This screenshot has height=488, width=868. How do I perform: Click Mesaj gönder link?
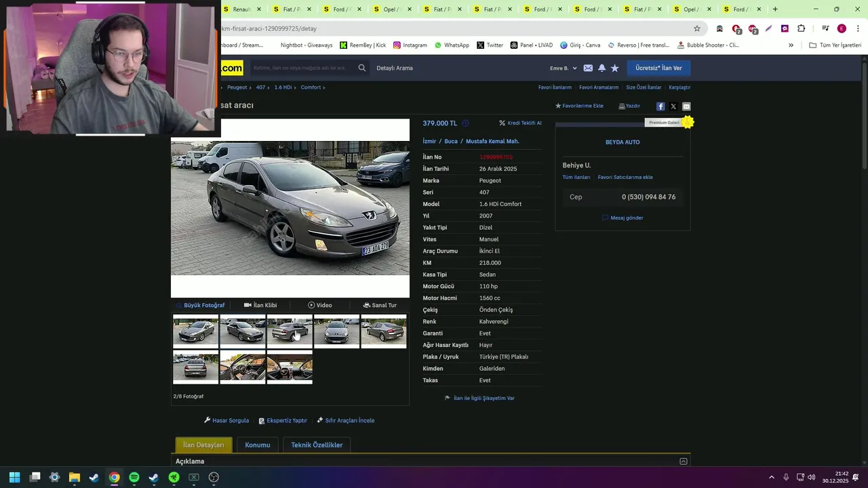coord(623,218)
